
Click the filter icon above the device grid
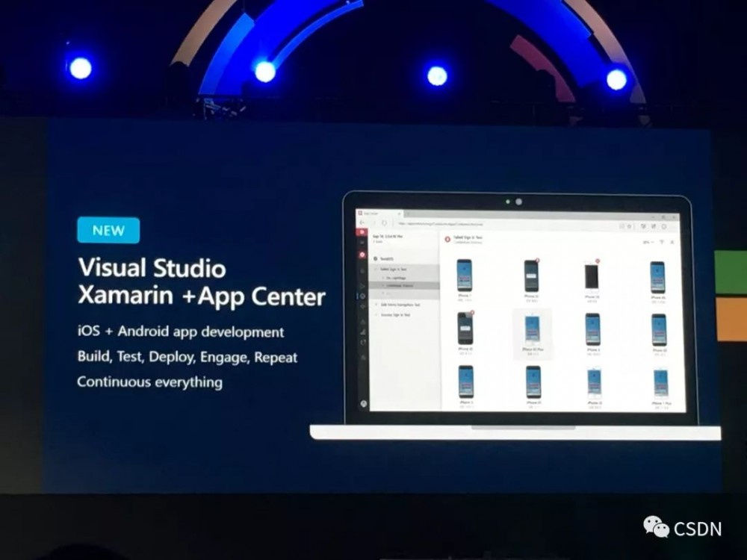click(660, 242)
